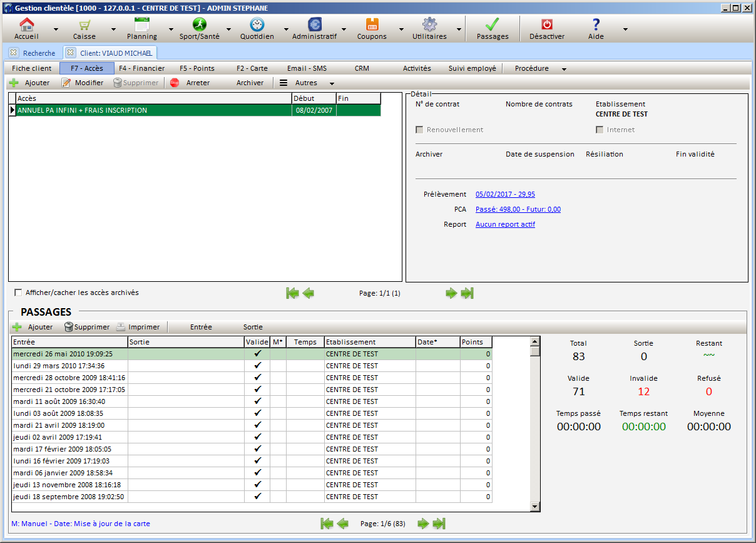The image size is (756, 543).
Task: Open the Caisse shopping cart icon
Action: point(84,24)
